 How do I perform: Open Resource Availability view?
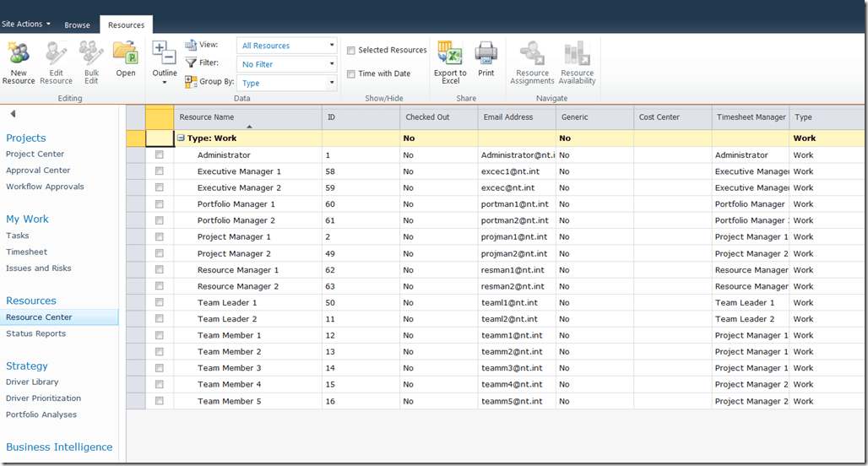pyautogui.click(x=578, y=55)
